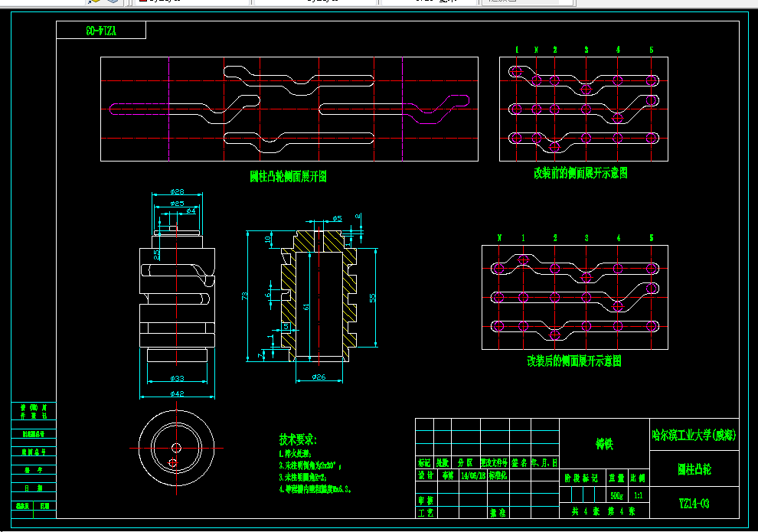This screenshot has width=758, height=532.
Task: Click the 圆柱凸轮侧面展开图 caption
Action: tap(288, 176)
